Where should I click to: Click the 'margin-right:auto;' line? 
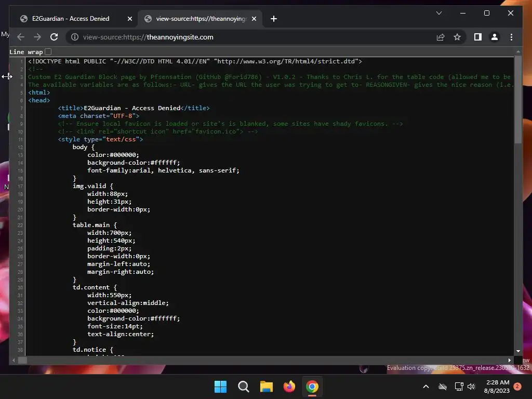121,272
